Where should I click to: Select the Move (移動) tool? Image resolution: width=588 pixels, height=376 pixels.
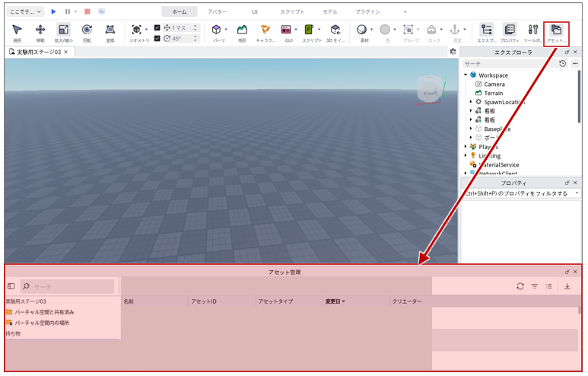40,33
